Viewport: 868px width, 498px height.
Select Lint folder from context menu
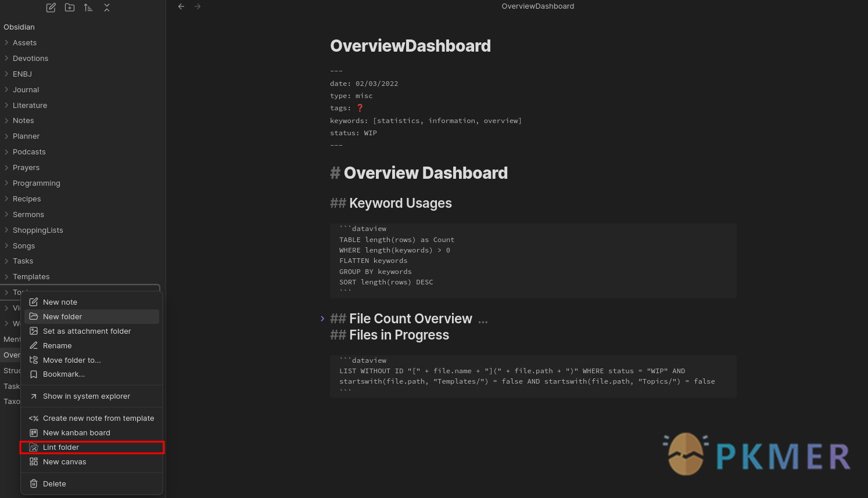61,447
